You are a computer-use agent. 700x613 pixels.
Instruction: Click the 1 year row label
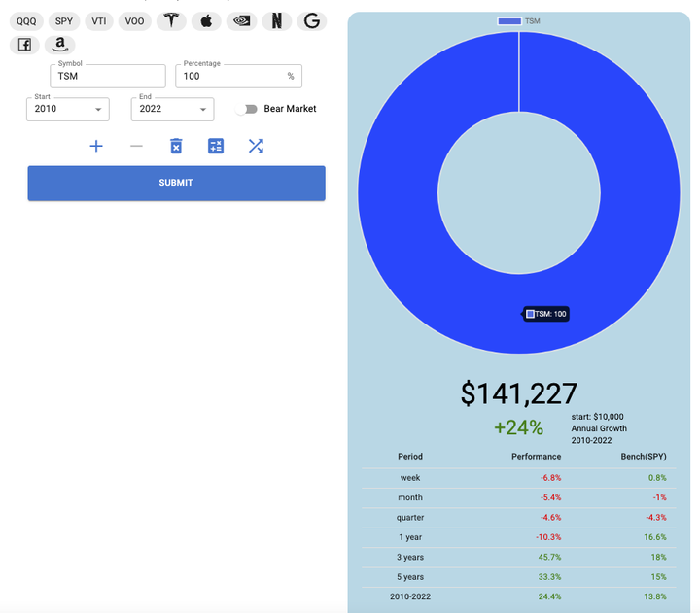[410, 537]
